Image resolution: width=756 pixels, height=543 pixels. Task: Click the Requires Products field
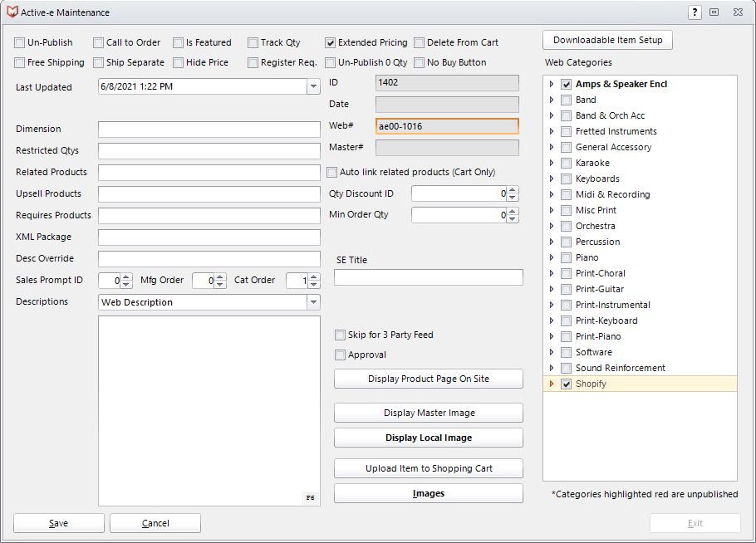tap(209, 215)
